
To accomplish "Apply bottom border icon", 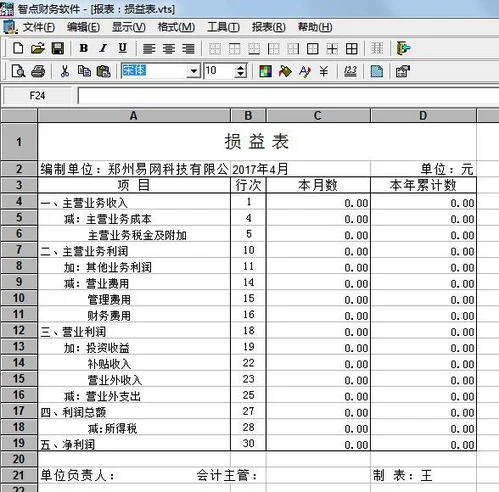I will click(x=254, y=49).
